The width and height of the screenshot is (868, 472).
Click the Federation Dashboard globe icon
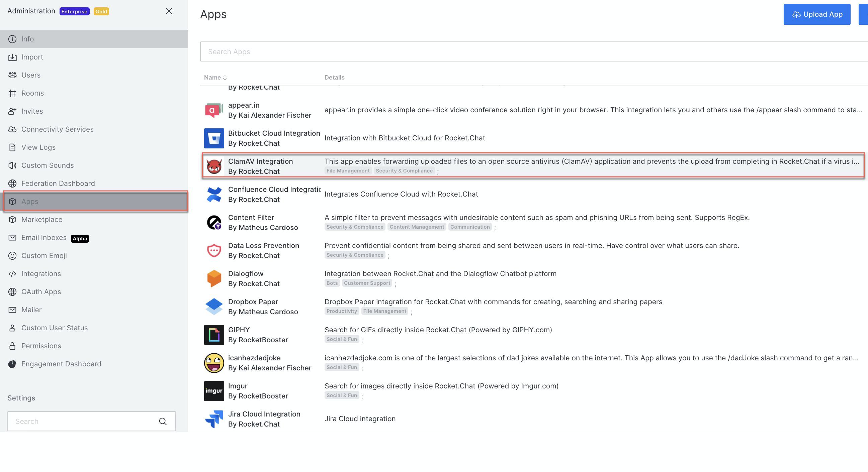(12, 184)
